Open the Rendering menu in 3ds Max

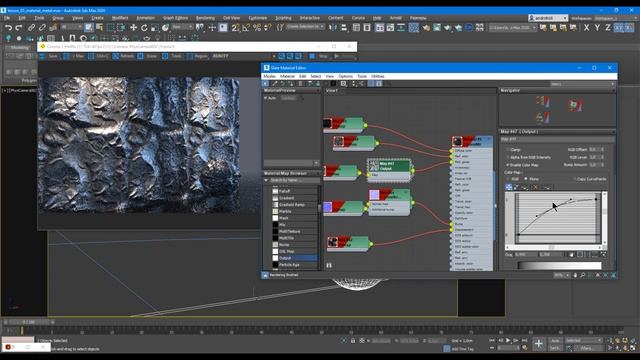(x=205, y=18)
